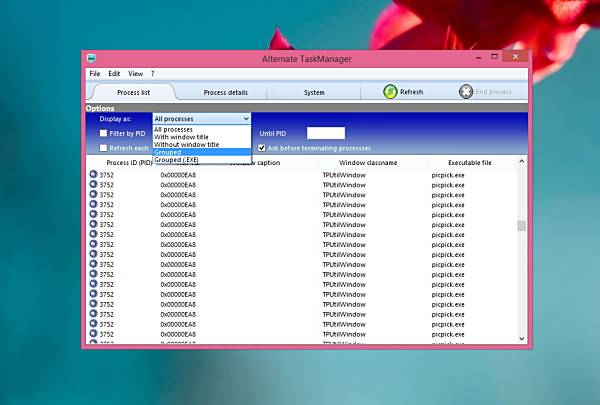600x405 pixels.
Task: Switch to the Process list tab
Action: point(133,92)
